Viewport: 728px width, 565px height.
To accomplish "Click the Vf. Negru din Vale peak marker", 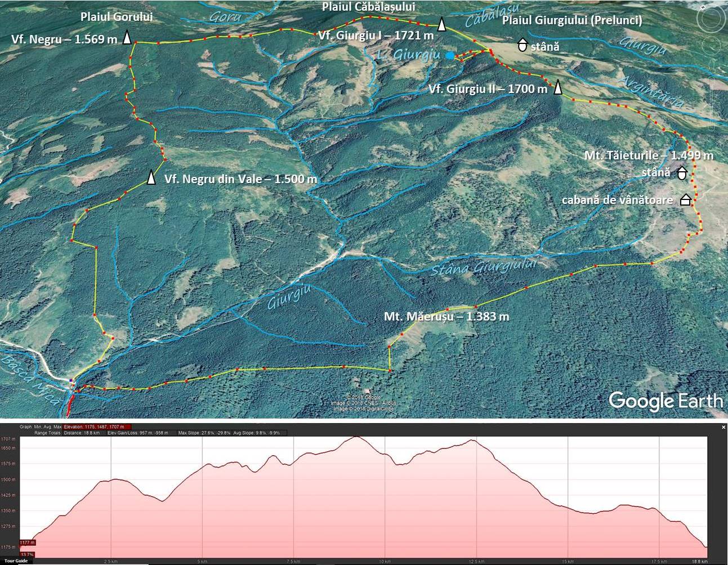I will [151, 177].
